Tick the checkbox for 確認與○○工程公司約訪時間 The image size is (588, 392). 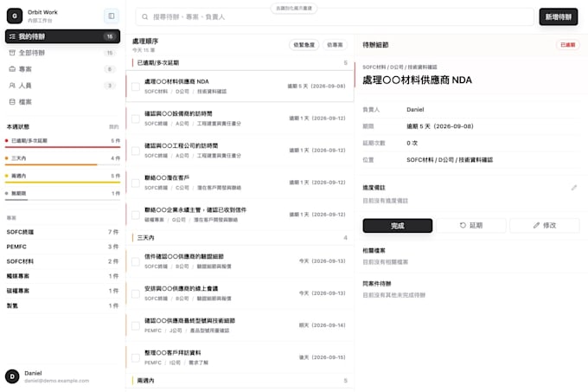[x=136, y=151]
